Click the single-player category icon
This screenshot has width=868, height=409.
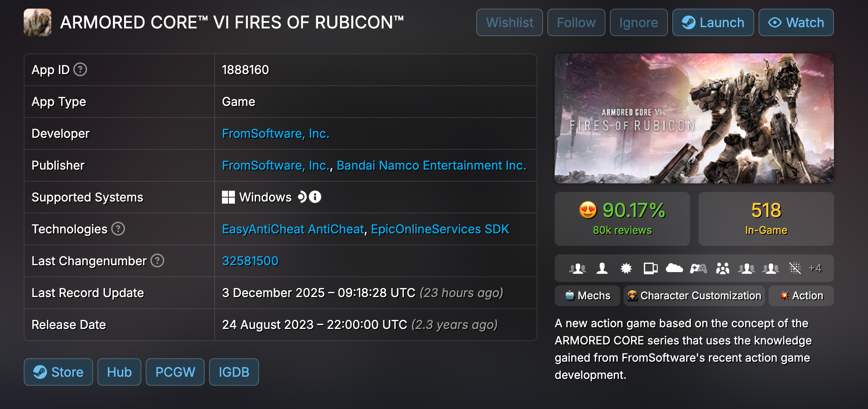(x=602, y=268)
